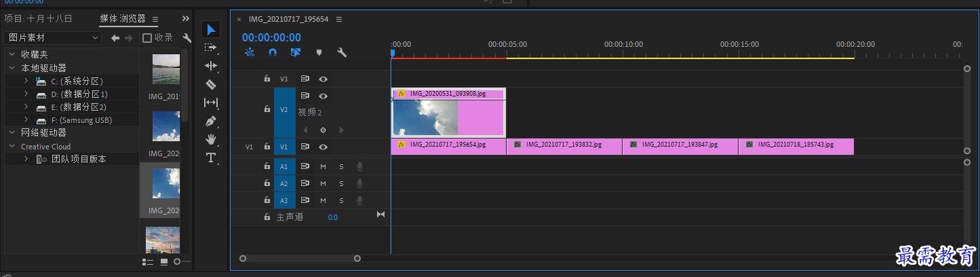Collapse the 网络驱动器 tree node
The width and height of the screenshot is (980, 277).
(x=12, y=132)
